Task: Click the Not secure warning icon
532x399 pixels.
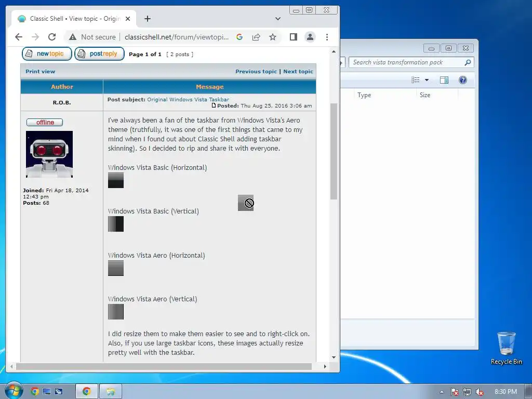Action: [73, 37]
